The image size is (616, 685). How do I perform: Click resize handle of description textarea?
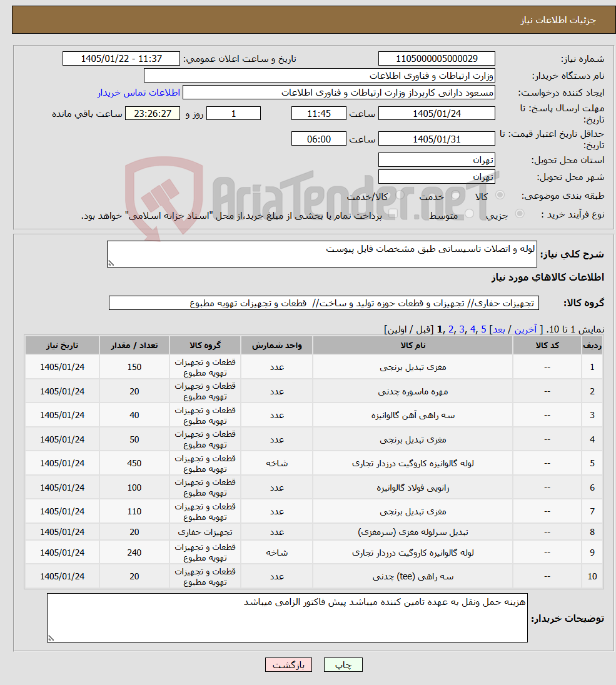(111, 263)
